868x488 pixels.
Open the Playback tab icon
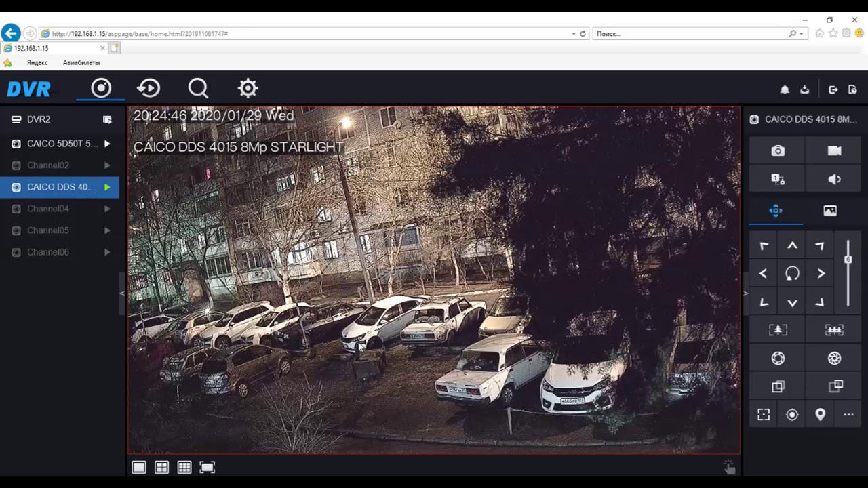tap(149, 88)
